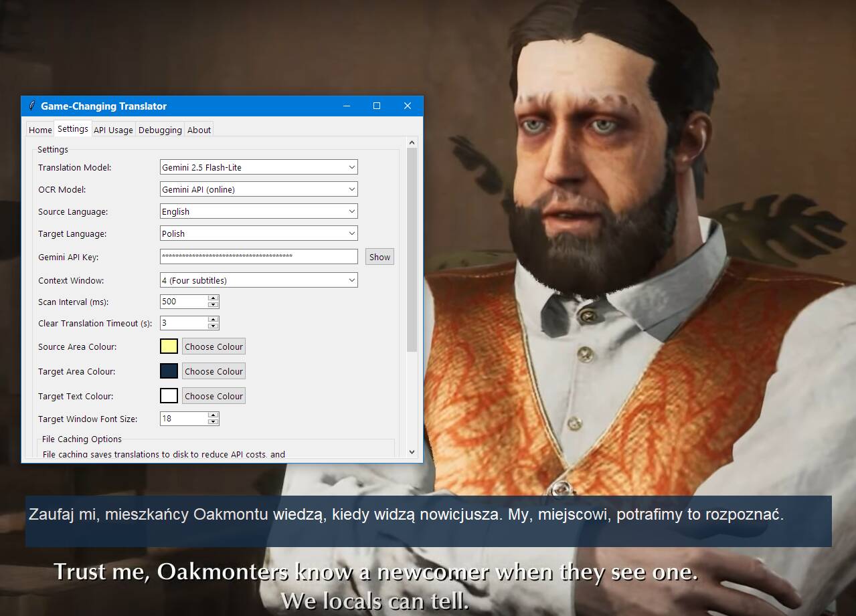Maximize the Game-Changing Translator window
The width and height of the screenshot is (856, 616).
377,106
